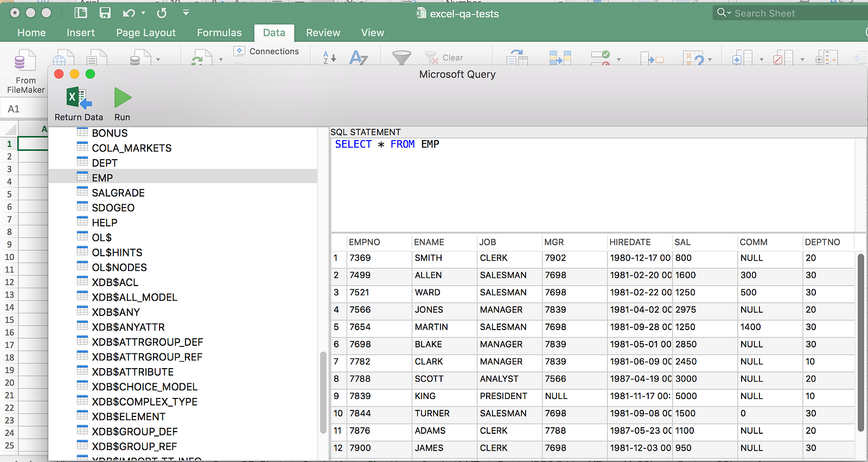The height and width of the screenshot is (462, 868).
Task: Click the From FileMaker import icon
Action: [x=25, y=60]
